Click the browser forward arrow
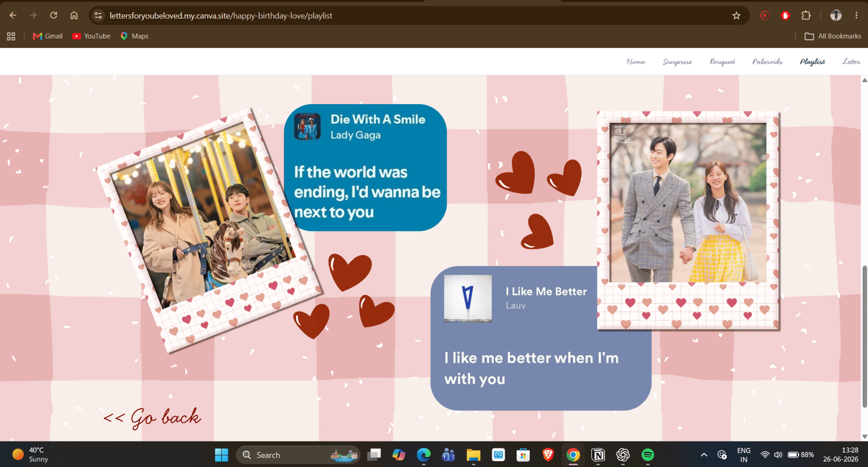868x467 pixels. click(x=33, y=16)
